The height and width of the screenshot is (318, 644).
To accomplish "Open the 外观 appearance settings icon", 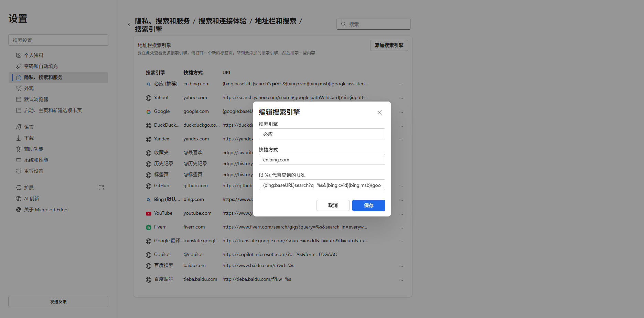I will pos(19,88).
